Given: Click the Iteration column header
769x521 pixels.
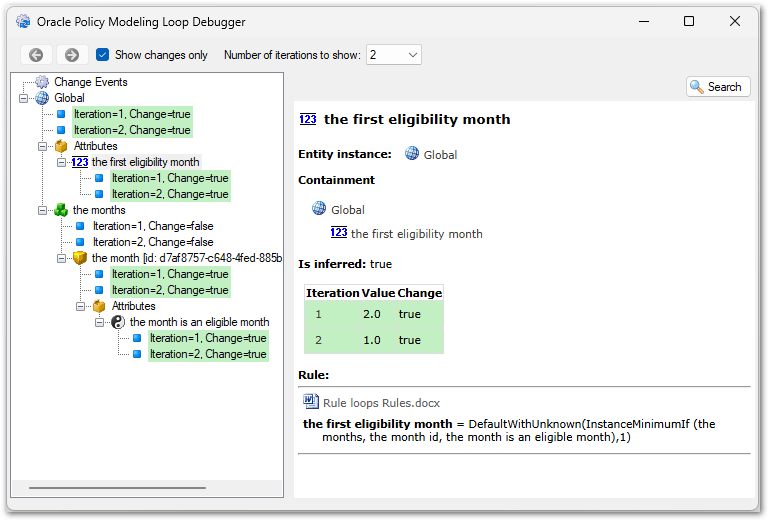Looking at the screenshot, I should (x=333, y=293).
